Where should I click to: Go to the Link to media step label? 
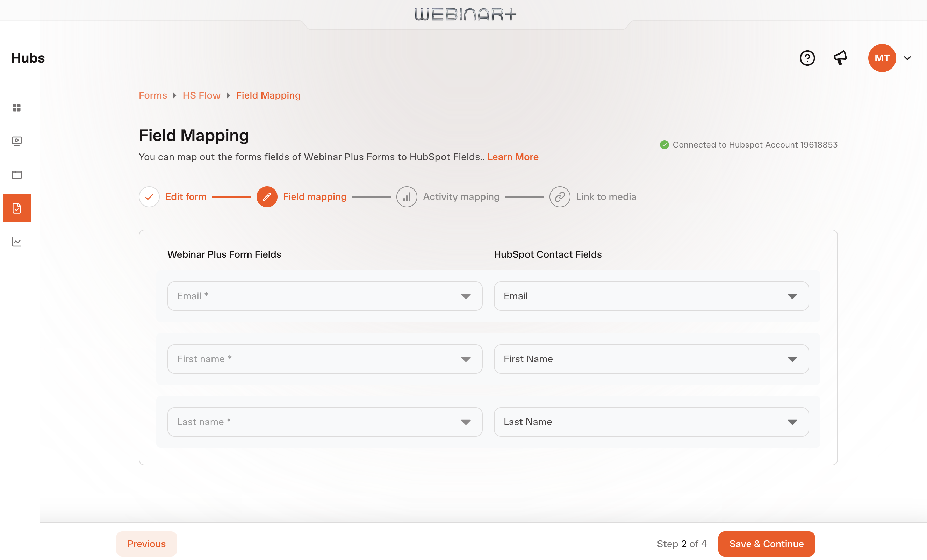[606, 197]
